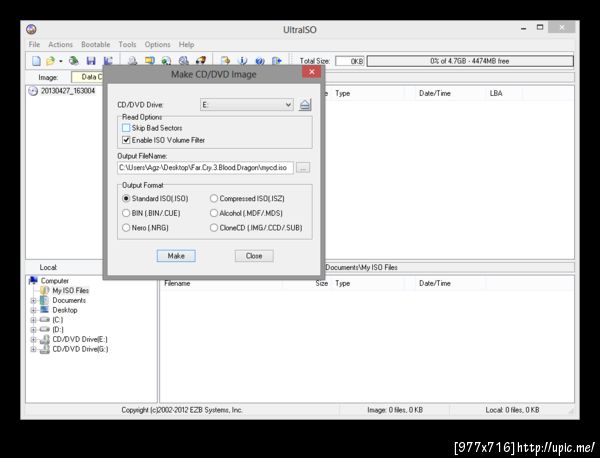Uncheck Enable ISO Volume Filter
The image size is (600, 458).
click(126, 140)
